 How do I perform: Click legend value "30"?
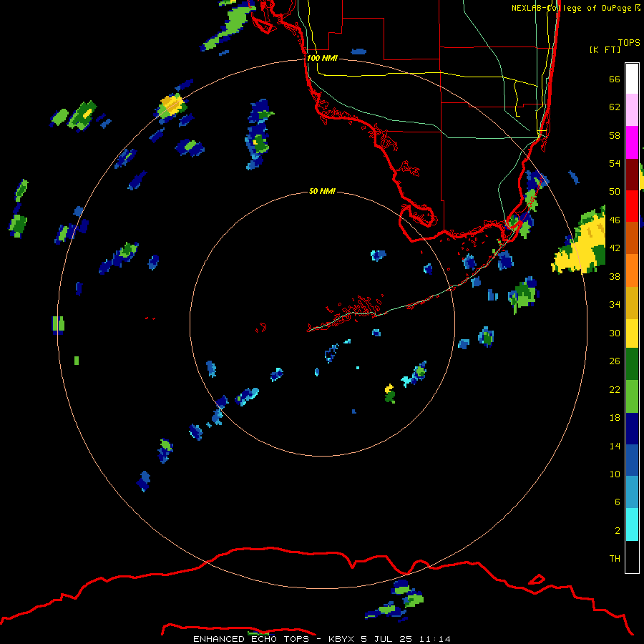(x=615, y=333)
